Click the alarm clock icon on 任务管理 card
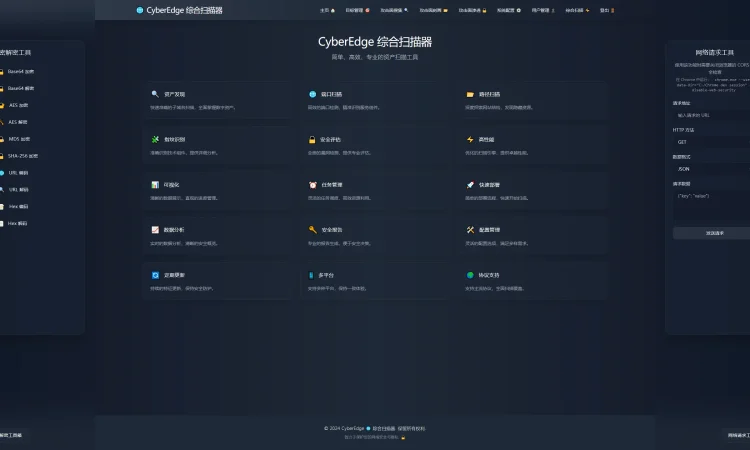 [312, 185]
